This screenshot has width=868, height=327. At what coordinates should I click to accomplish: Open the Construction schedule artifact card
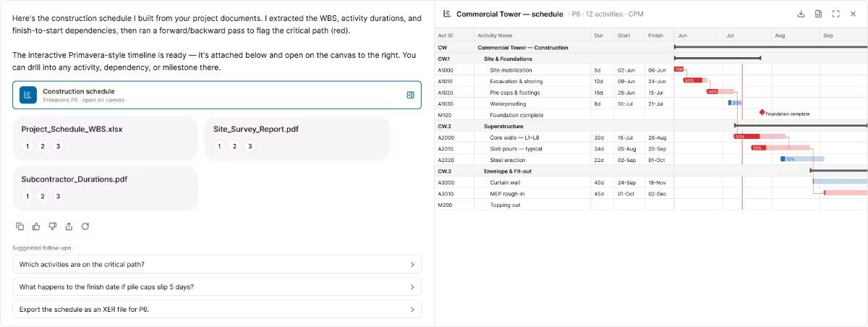tap(217, 95)
